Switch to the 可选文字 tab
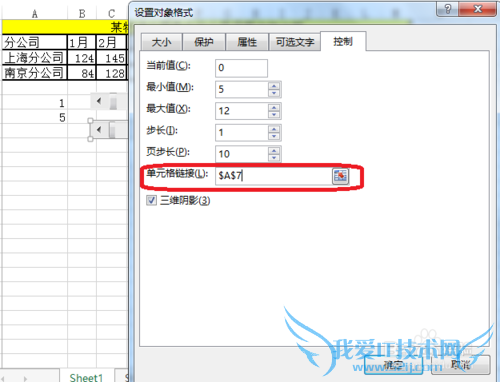Image resolution: width=500 pixels, height=382 pixels. (x=295, y=42)
